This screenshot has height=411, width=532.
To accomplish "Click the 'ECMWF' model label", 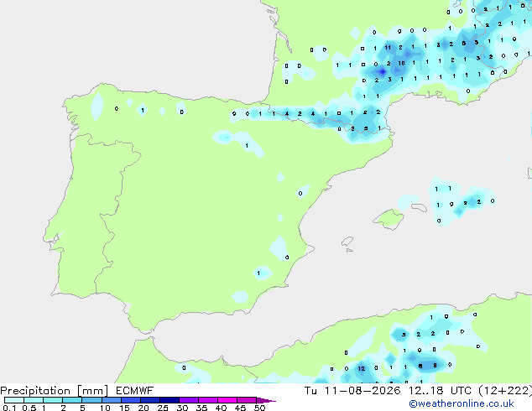I will point(135,391).
